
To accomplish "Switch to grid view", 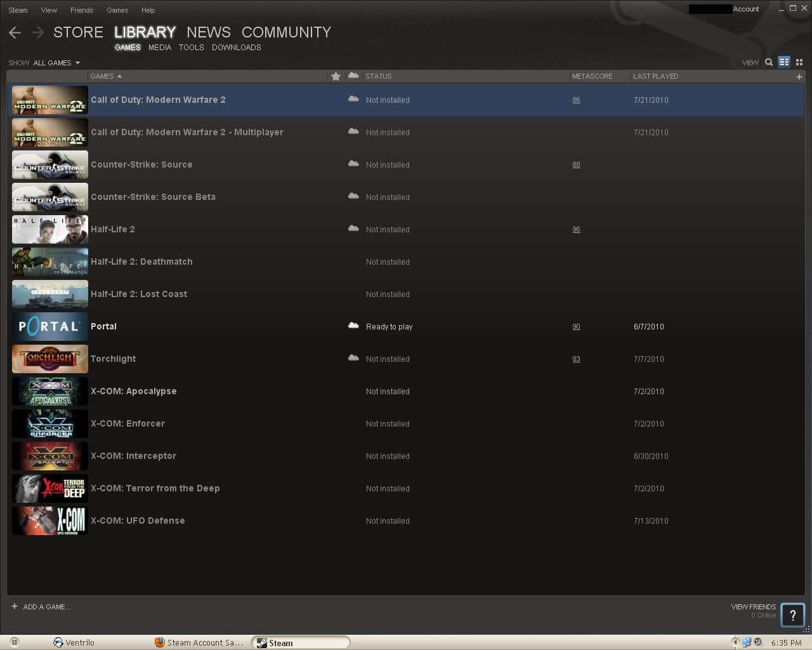I will pos(799,62).
